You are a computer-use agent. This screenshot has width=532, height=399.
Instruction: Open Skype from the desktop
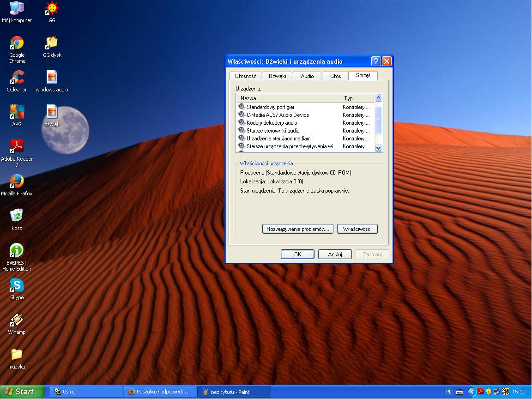coord(17,289)
